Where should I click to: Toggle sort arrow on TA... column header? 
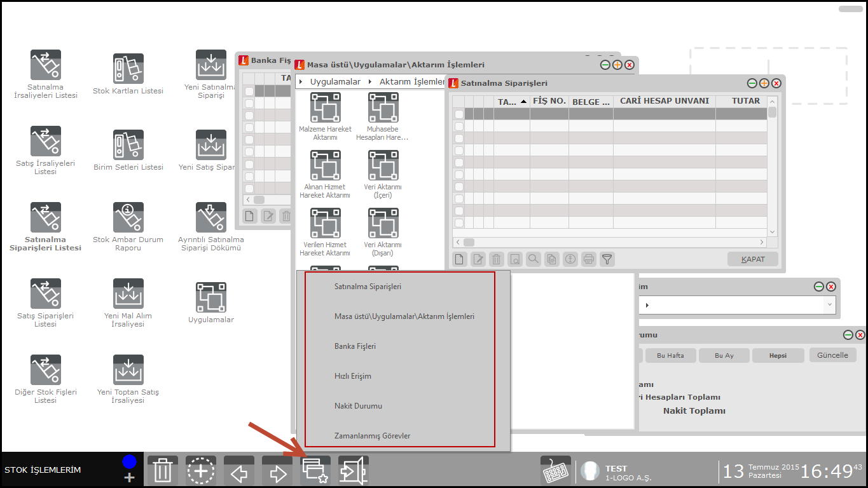523,102
